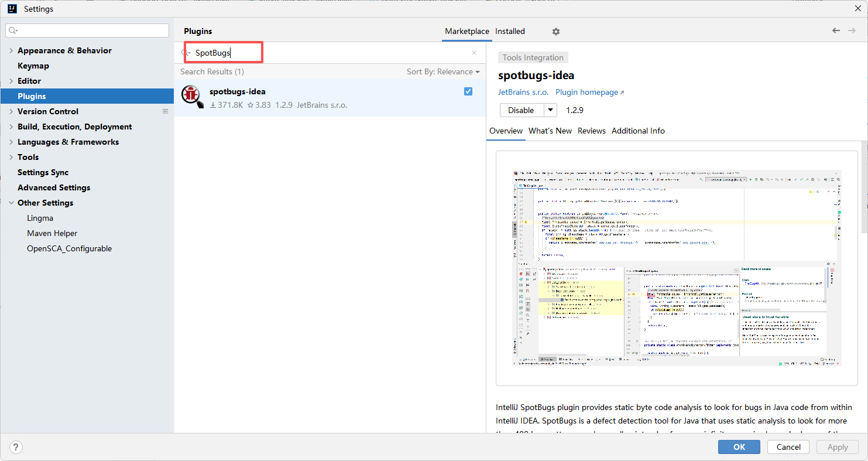This screenshot has height=461, width=868.
Task: Select Lingma under Other Settings
Action: [40, 218]
